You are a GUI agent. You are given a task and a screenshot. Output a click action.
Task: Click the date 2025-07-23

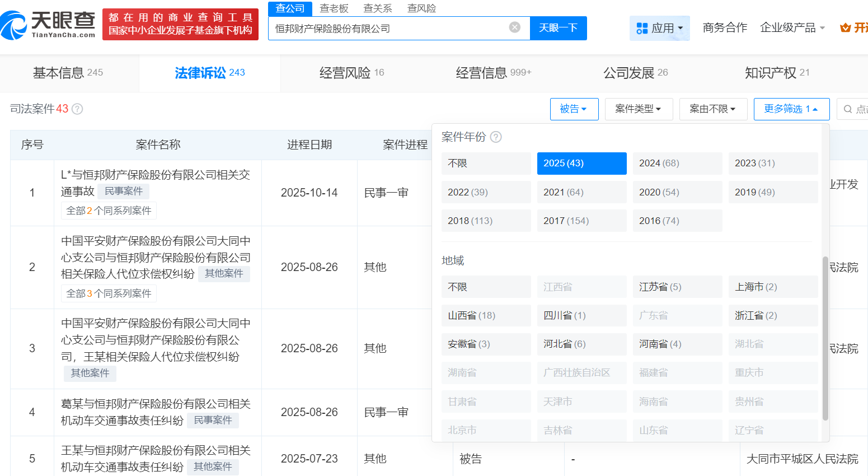(x=309, y=459)
